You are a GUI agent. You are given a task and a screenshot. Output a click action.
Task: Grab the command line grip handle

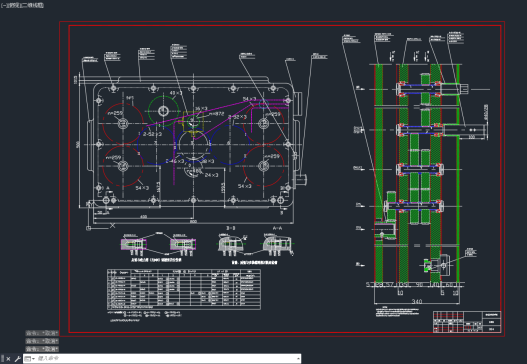point(2,359)
